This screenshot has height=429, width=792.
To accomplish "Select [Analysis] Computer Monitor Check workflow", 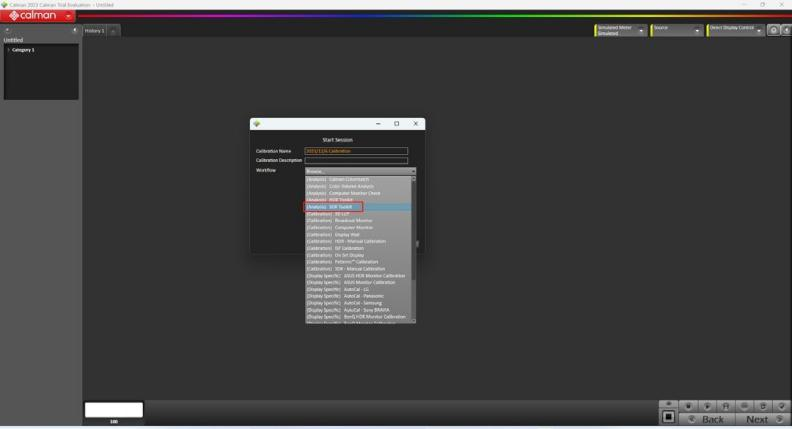I will (358, 193).
